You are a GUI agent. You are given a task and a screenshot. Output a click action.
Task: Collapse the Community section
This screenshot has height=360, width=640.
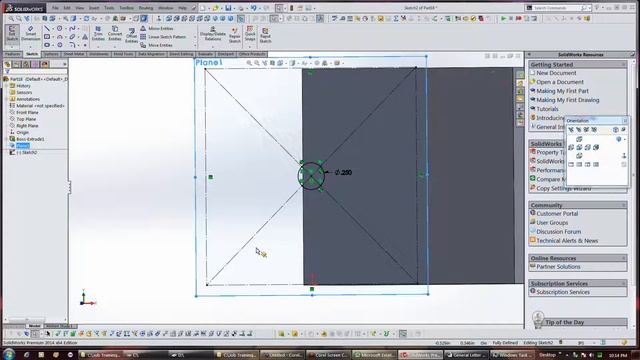point(623,205)
